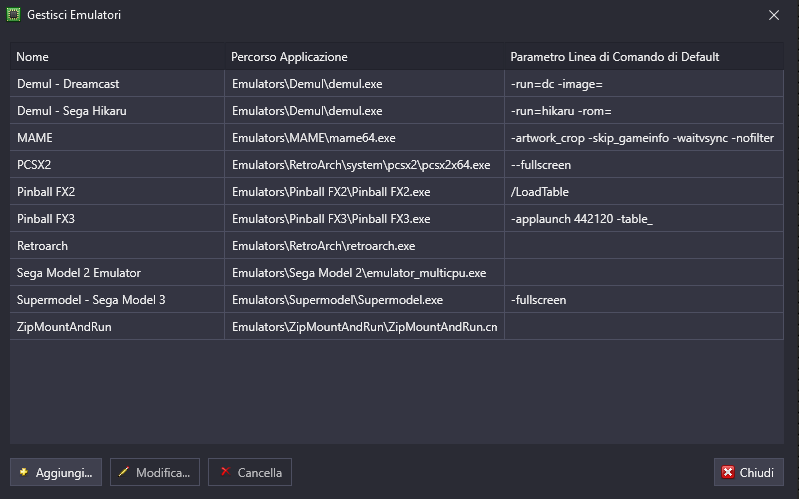The height and width of the screenshot is (499, 799).
Task: Click the Aggiungi... button
Action: pyautogui.click(x=56, y=472)
